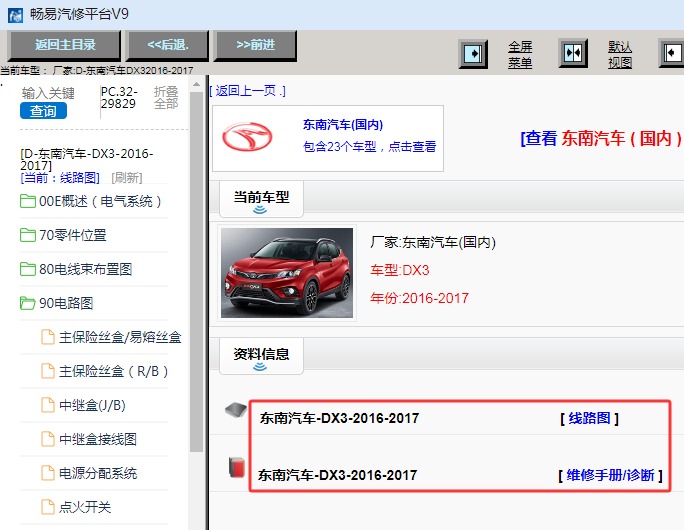Click document icon beside 主保险丝盒（R/B）
Screen dimensions: 684x530
[x=48, y=371]
